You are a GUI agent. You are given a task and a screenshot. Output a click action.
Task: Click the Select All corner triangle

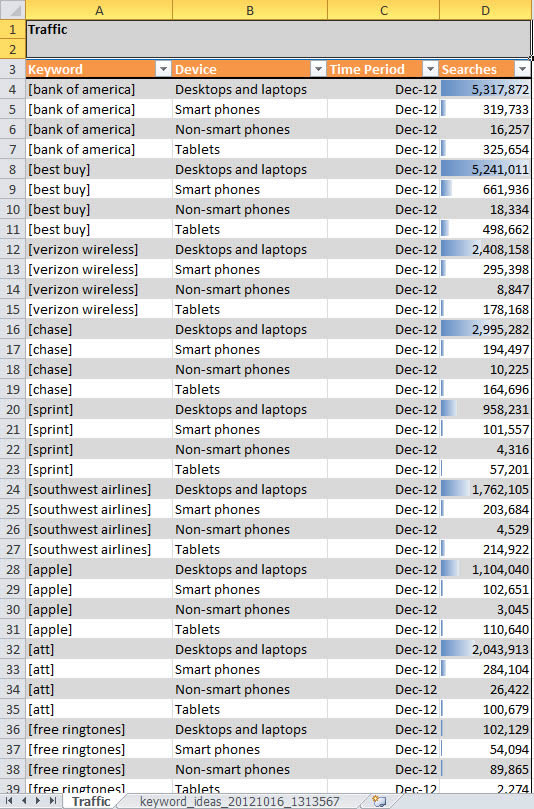pos(13,9)
